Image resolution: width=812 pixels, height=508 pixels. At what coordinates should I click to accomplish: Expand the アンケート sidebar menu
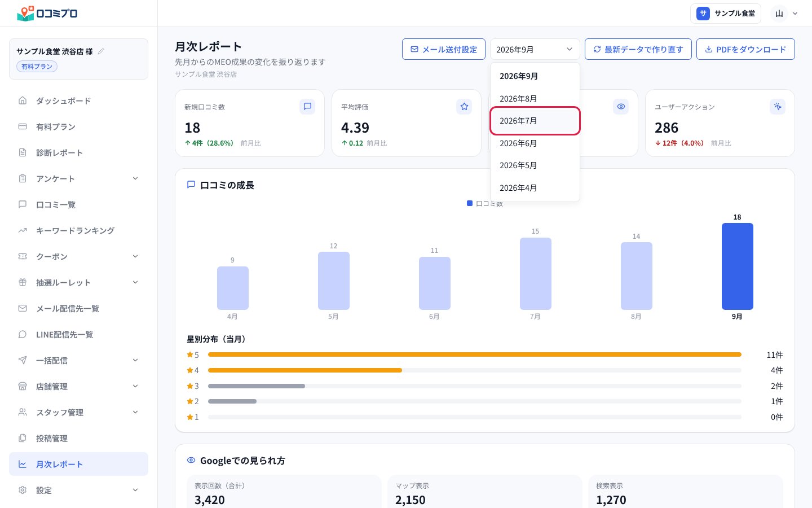(x=79, y=178)
